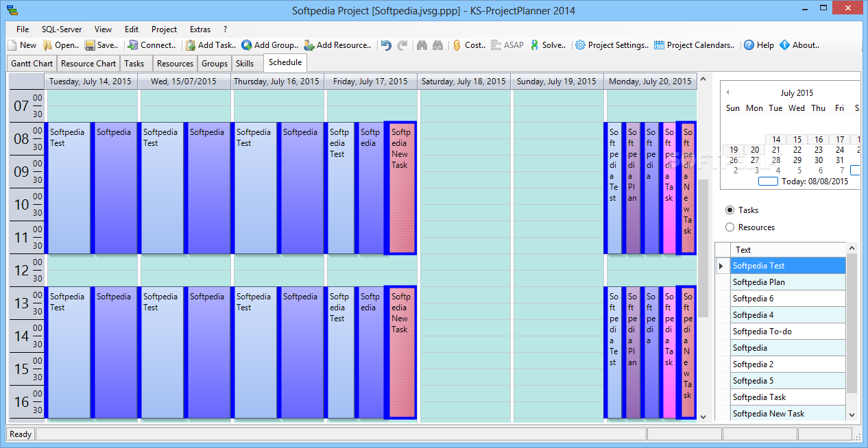This screenshot has width=868, height=448.
Task: Open the File menu
Action: 23,29
